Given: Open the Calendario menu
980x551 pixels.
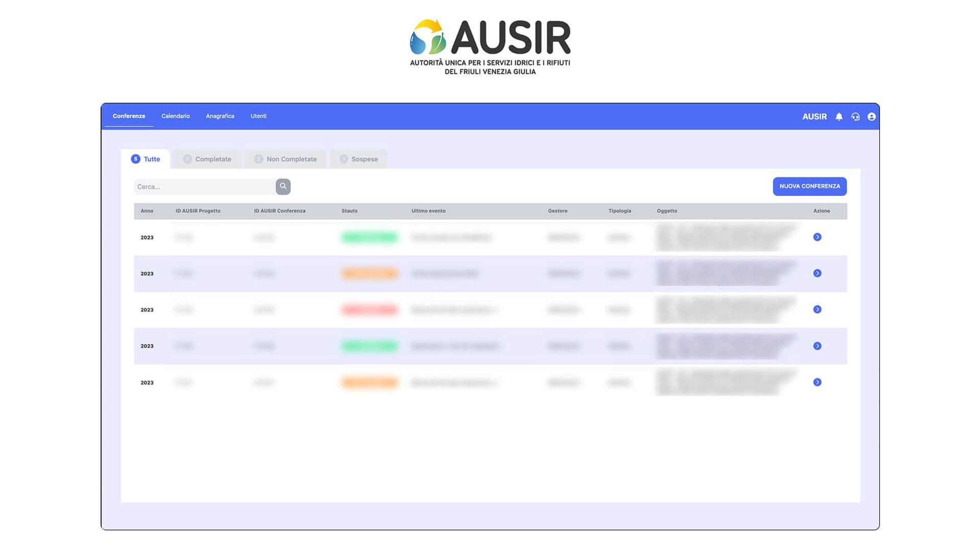Looking at the screenshot, I should coord(176,116).
